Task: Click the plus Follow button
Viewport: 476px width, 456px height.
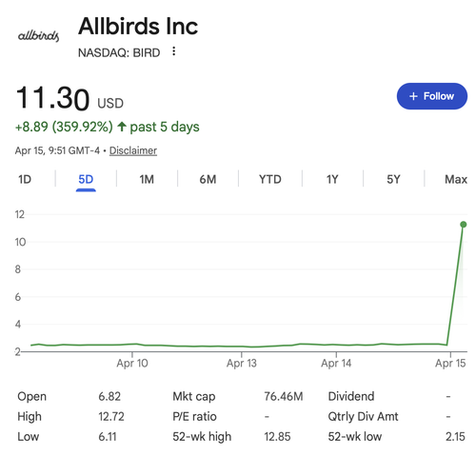Action: click(x=431, y=96)
